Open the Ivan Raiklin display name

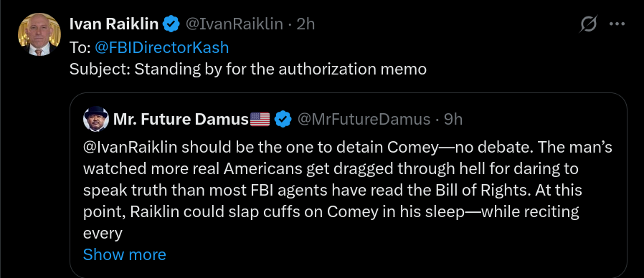(114, 24)
